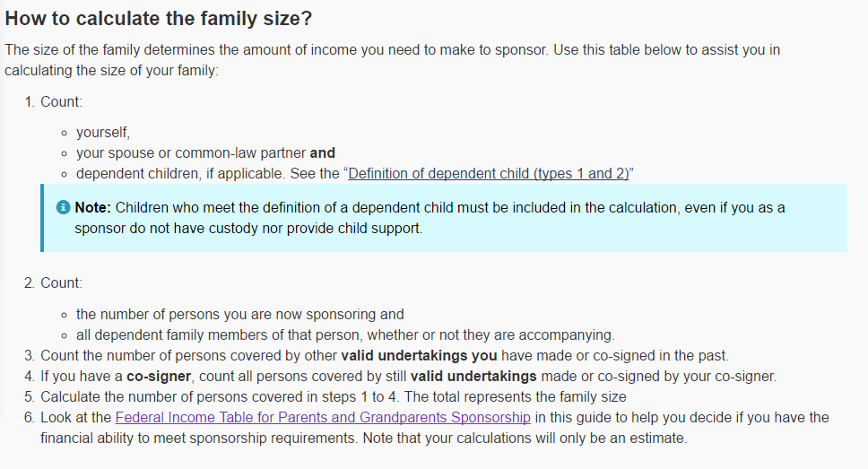This screenshot has width=868, height=469.
Task: Click the bold 'co-signer' text in step four
Action: pyautogui.click(x=159, y=376)
